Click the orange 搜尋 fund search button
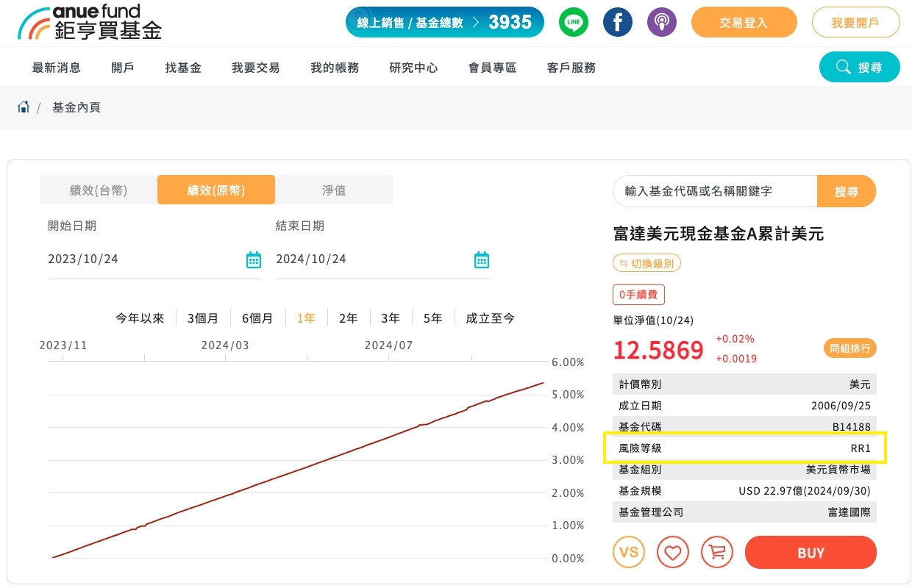This screenshot has height=588, width=912. tap(847, 191)
